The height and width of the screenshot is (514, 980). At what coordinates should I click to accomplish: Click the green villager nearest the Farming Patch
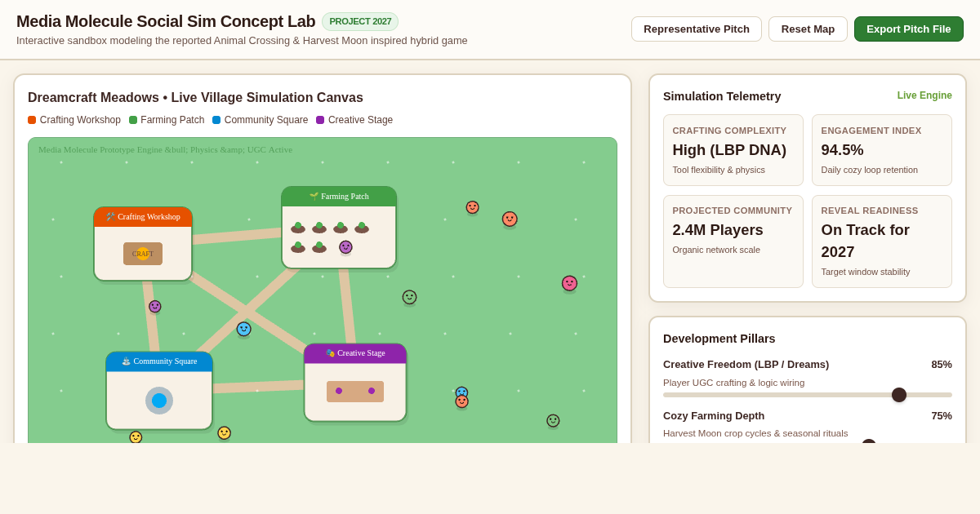pyautogui.click(x=409, y=297)
